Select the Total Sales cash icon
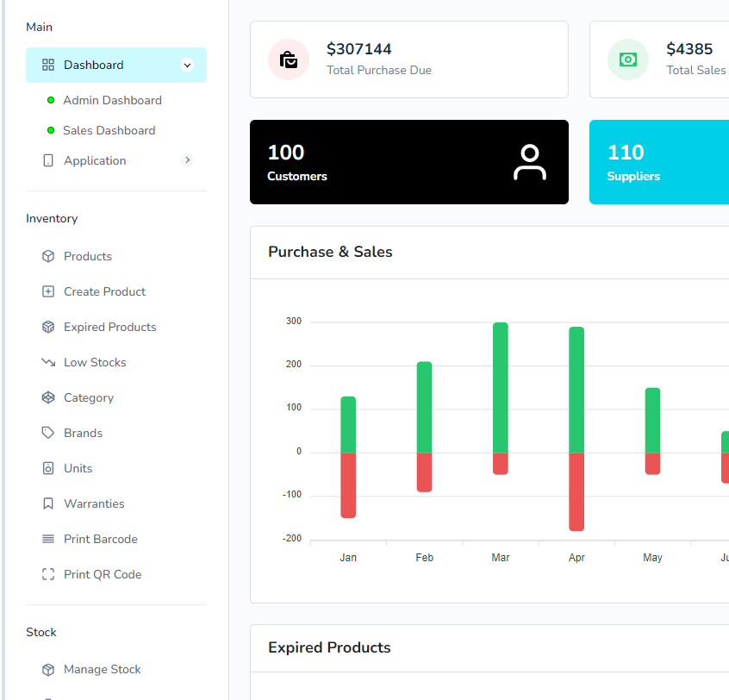Image resolution: width=729 pixels, height=700 pixels. [x=627, y=59]
